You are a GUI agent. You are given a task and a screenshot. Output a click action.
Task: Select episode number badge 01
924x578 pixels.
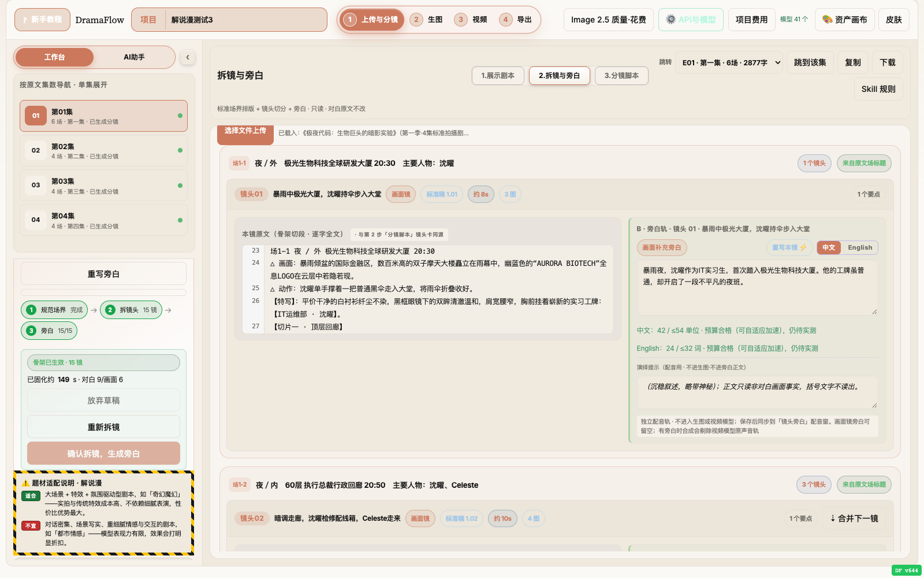[36, 116]
